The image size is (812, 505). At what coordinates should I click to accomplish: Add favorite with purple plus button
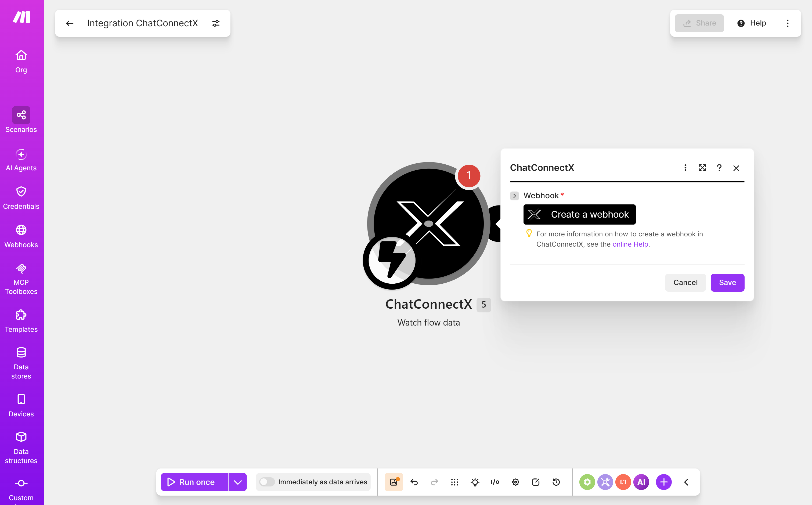(664, 482)
